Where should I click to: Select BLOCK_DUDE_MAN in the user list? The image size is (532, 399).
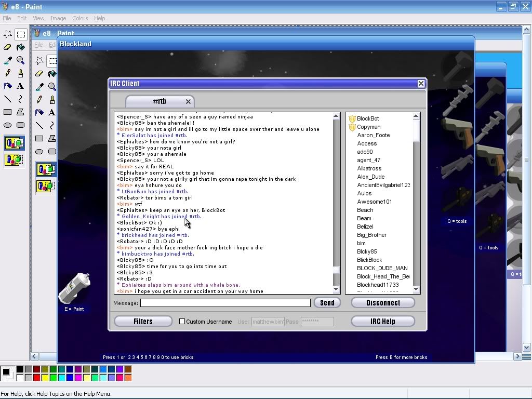(x=382, y=268)
